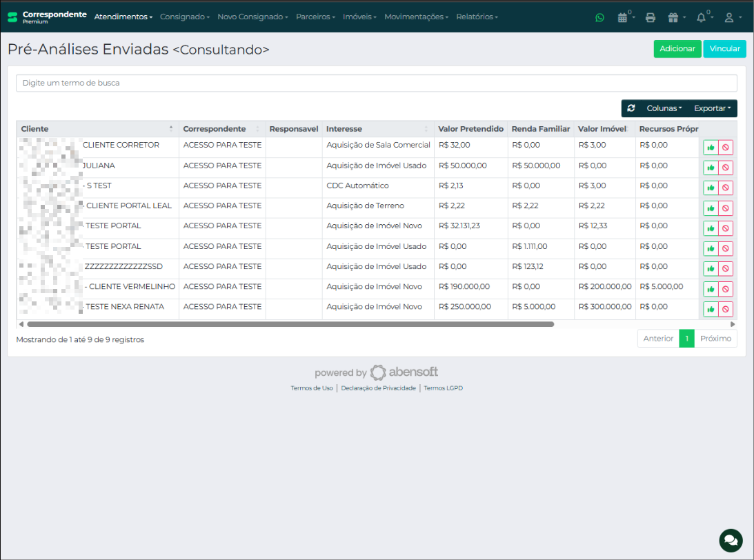Open the Termos de Uso link
The height and width of the screenshot is (560, 754).
pyautogui.click(x=312, y=388)
